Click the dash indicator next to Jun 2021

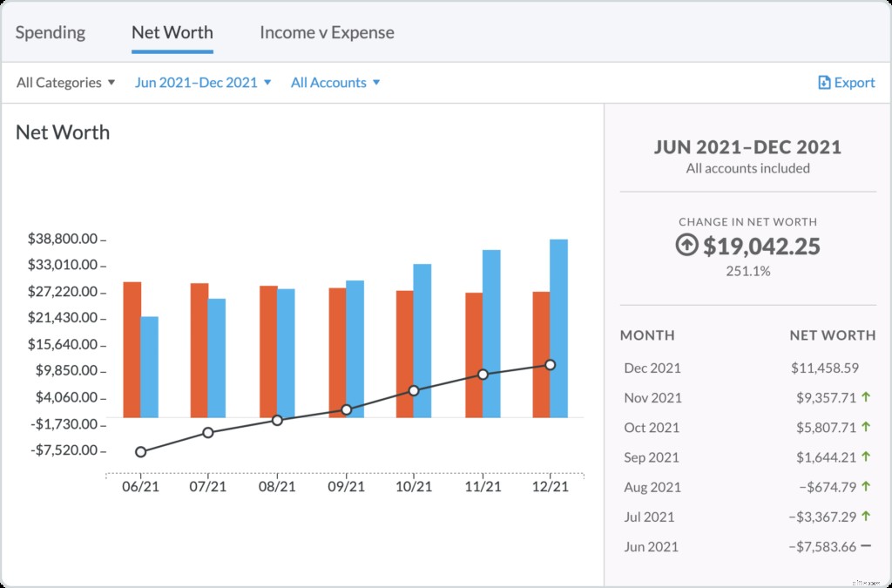pos(866,546)
